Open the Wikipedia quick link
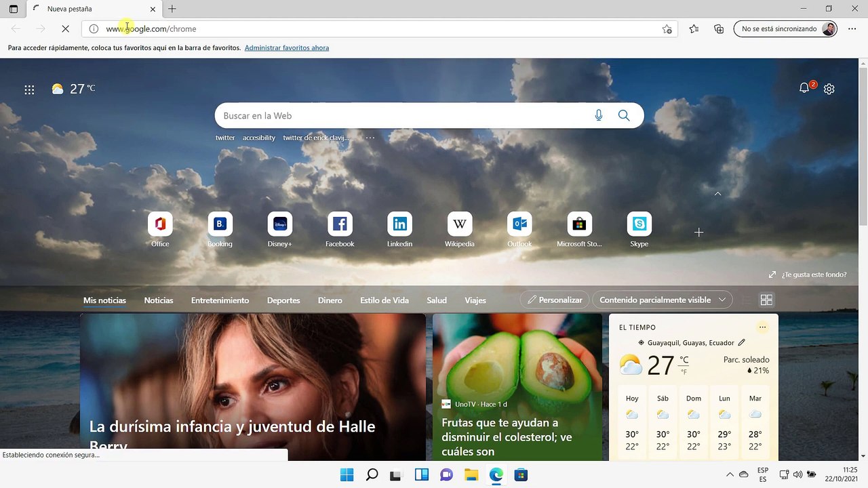This screenshot has height=488, width=868. pos(460,230)
